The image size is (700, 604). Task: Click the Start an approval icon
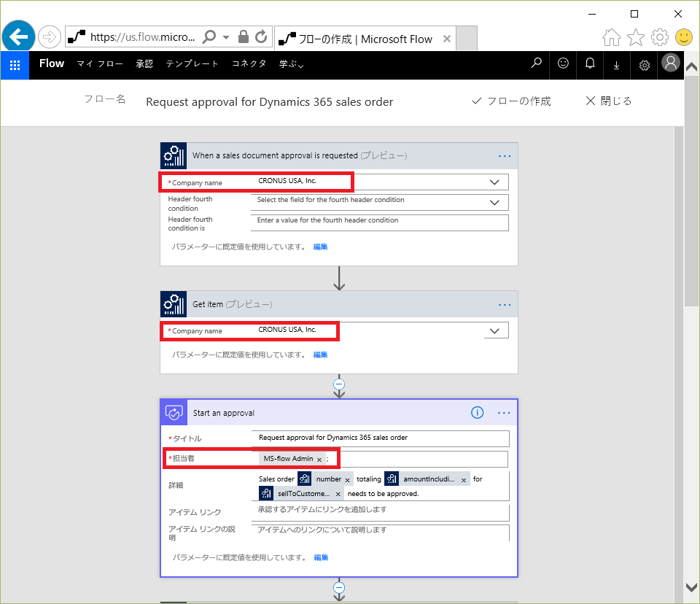point(174,412)
